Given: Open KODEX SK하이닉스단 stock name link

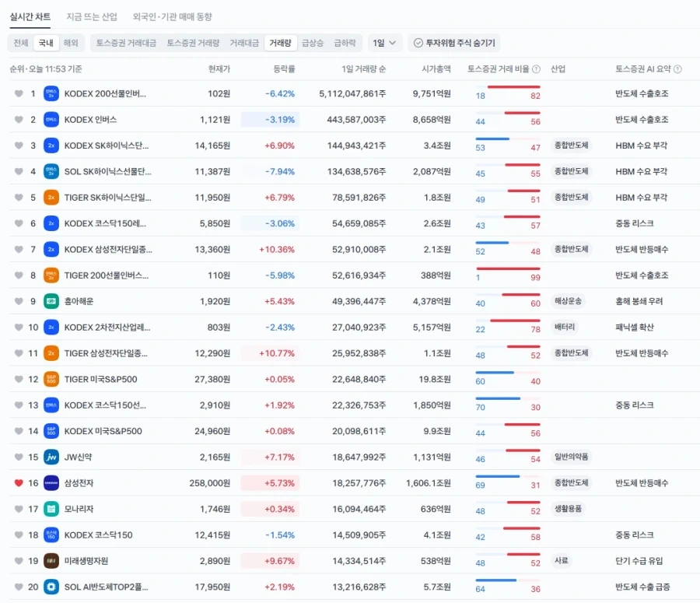Looking at the screenshot, I should 107,145.
